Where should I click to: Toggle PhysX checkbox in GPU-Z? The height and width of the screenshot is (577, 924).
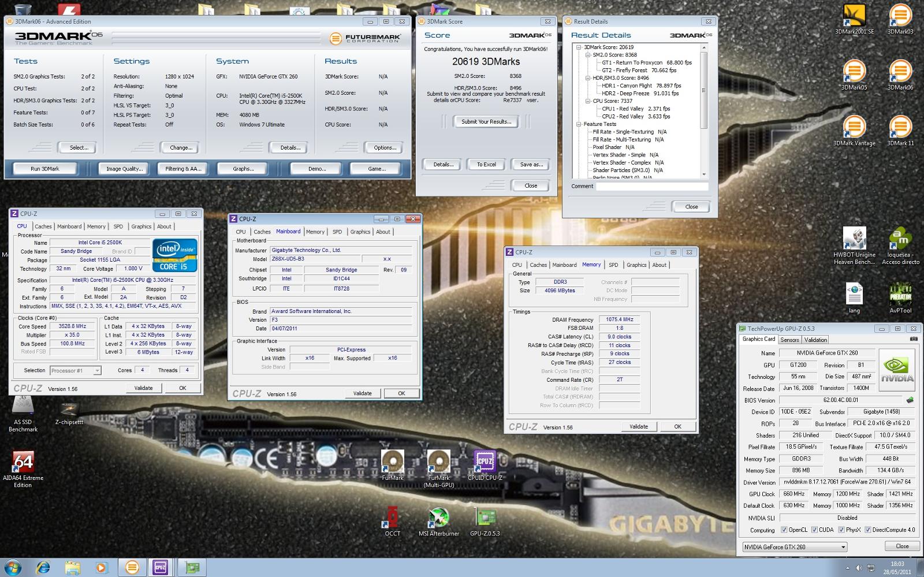(x=841, y=530)
